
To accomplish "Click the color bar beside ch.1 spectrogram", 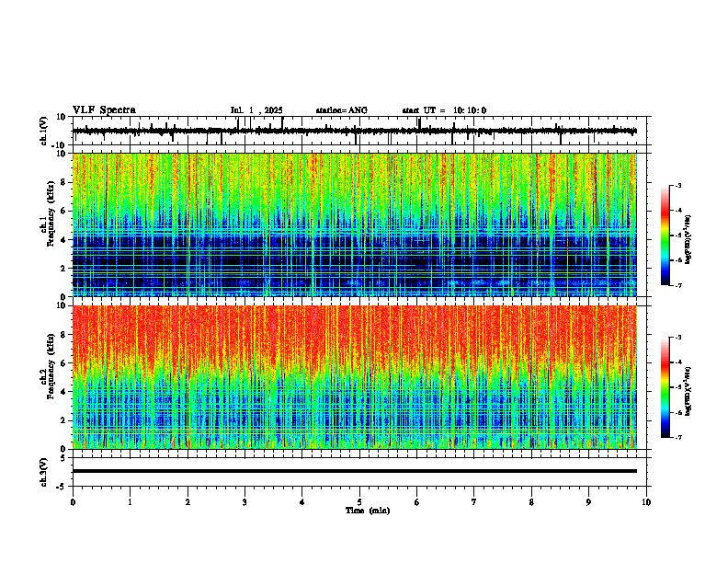I will pyautogui.click(x=665, y=236).
